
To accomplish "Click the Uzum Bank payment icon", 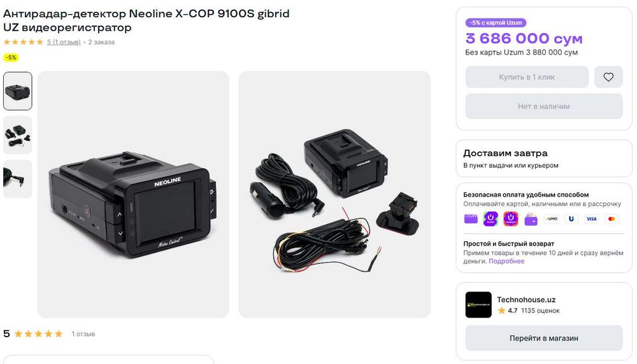I will (x=490, y=219).
